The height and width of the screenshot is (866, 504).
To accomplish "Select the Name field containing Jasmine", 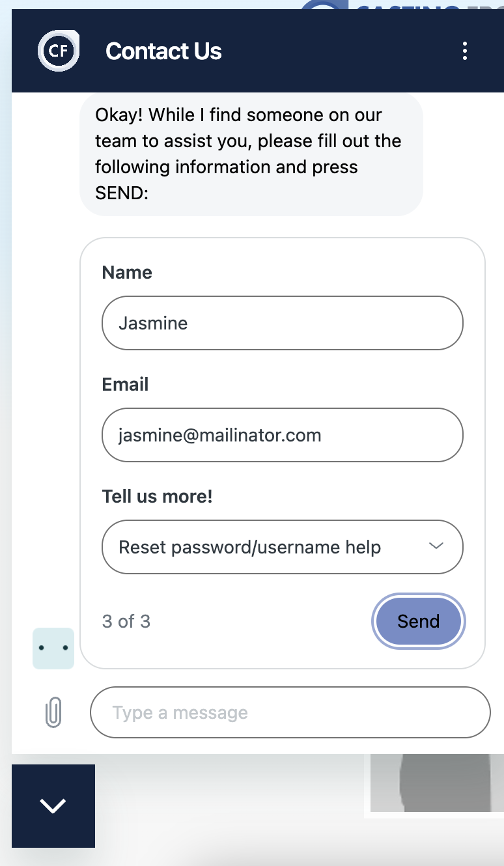I will click(283, 323).
